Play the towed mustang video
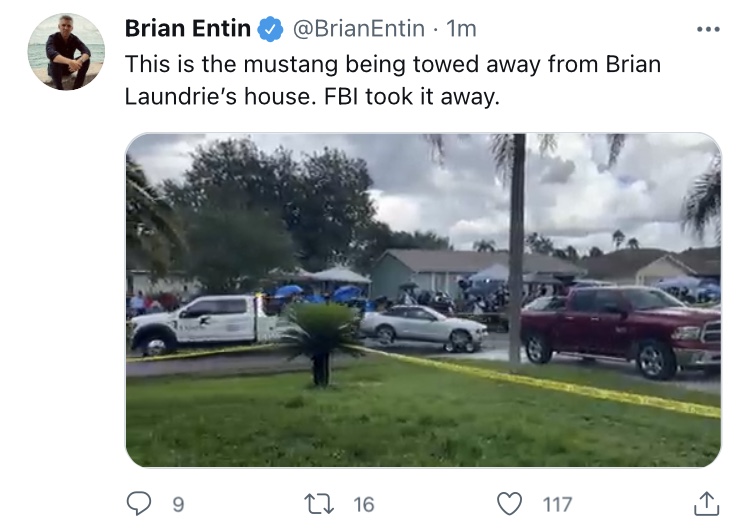Image resolution: width=736 pixels, height=531 pixels. coord(423,300)
